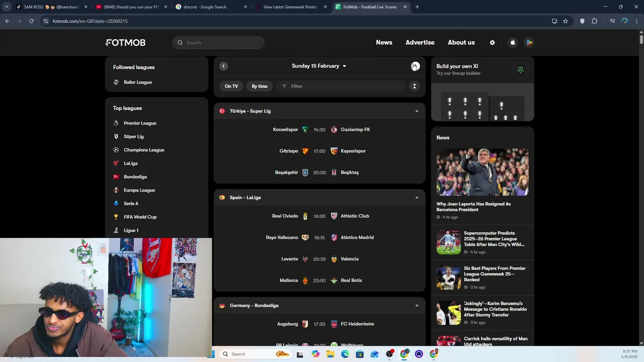Click the Filter matches input
Viewport: 644px width, 362px height.
341,86
